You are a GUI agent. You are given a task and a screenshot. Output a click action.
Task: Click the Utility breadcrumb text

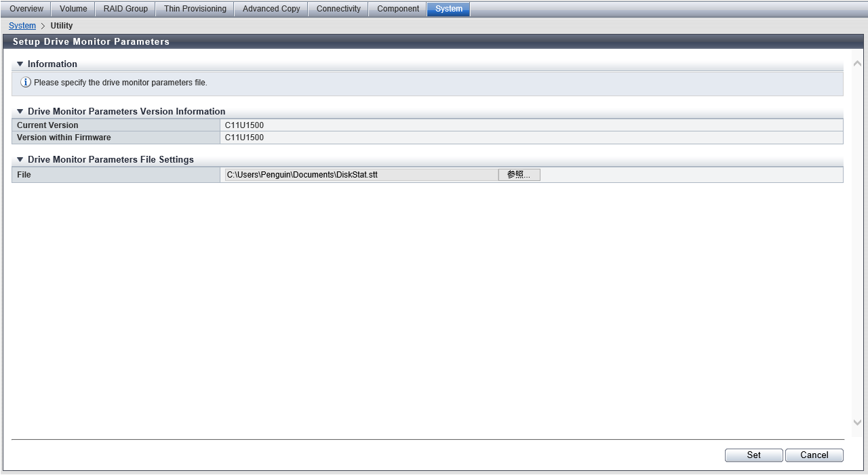pyautogui.click(x=62, y=26)
